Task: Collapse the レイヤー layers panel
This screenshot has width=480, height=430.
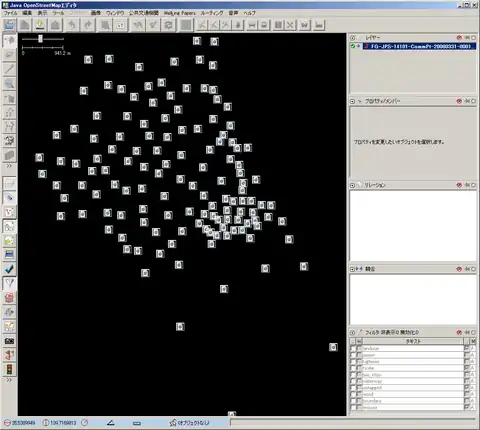Action: point(353,38)
